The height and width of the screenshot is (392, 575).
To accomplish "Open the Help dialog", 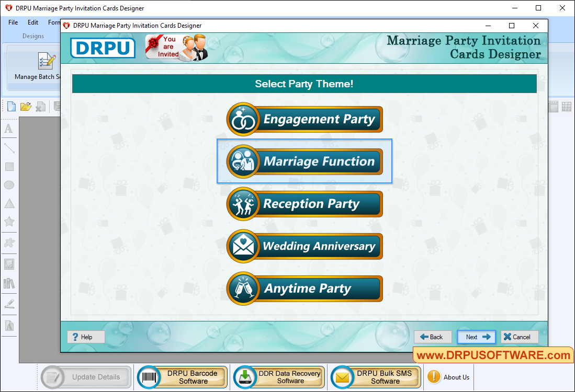I will (x=85, y=337).
